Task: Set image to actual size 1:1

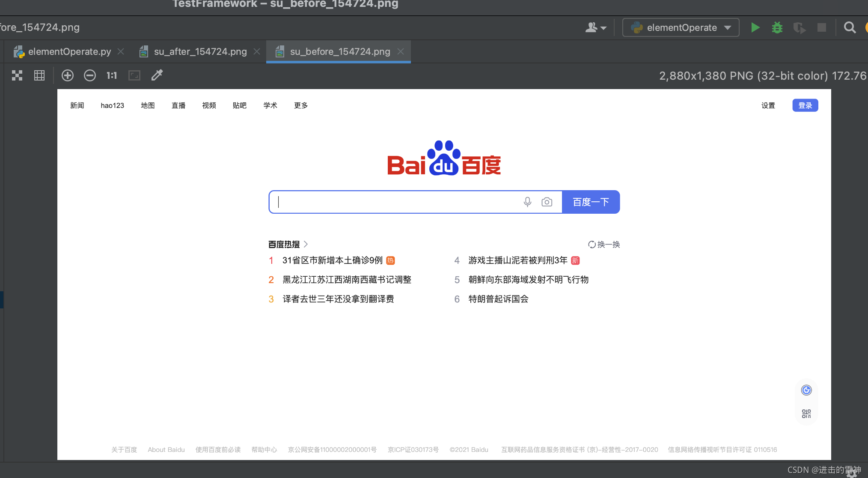Action: [x=112, y=76]
